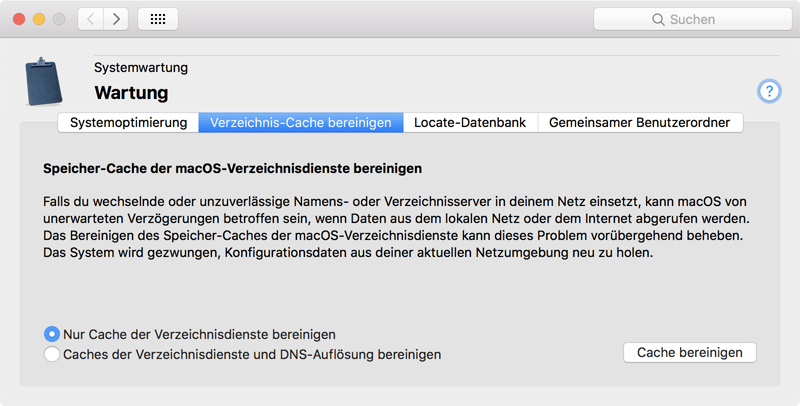Close the window with the red button
This screenshot has height=406, width=800.
(19, 19)
